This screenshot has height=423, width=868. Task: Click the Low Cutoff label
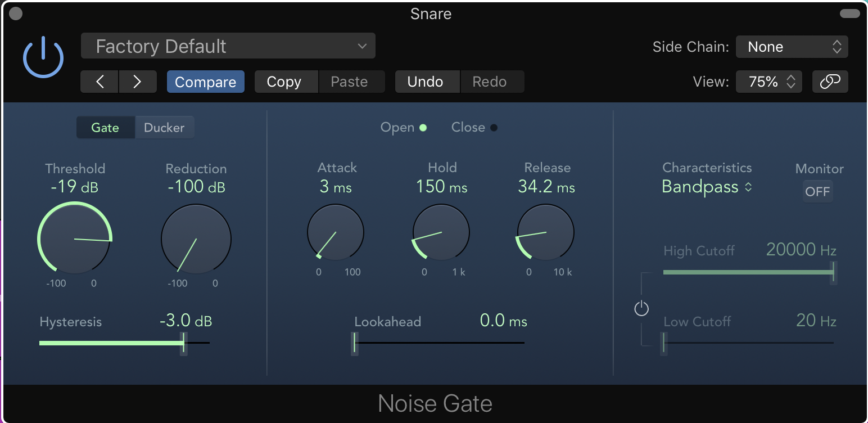[x=697, y=322]
